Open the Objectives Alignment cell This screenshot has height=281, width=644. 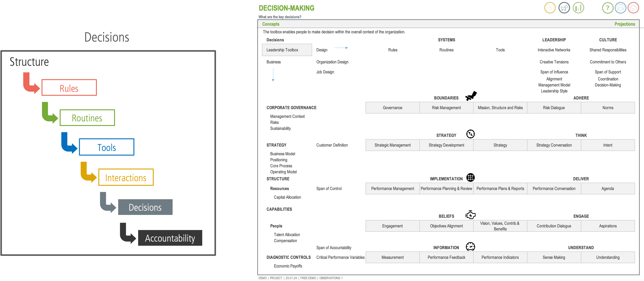click(x=446, y=226)
